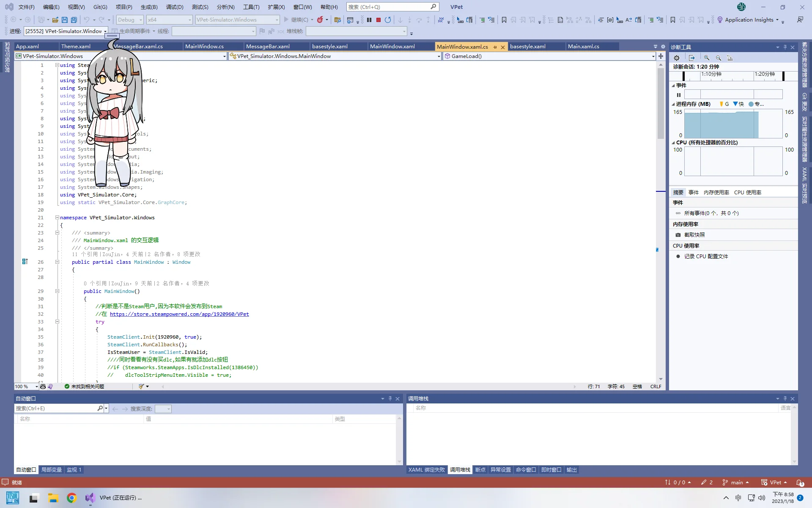The width and height of the screenshot is (812, 508).
Task: Click the diagnostic timeline ruler at 1:10分钟
Action: [x=711, y=74]
